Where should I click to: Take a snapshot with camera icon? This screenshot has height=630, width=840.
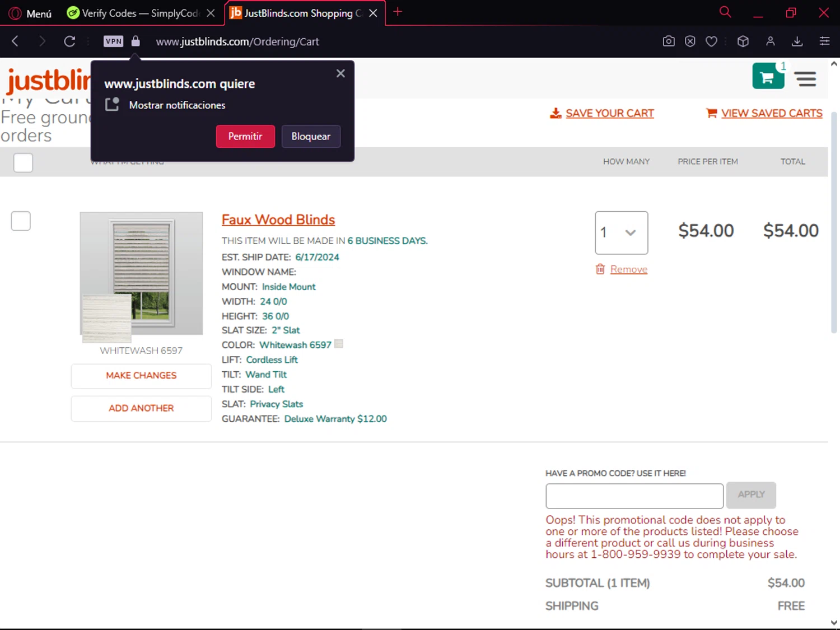669,41
